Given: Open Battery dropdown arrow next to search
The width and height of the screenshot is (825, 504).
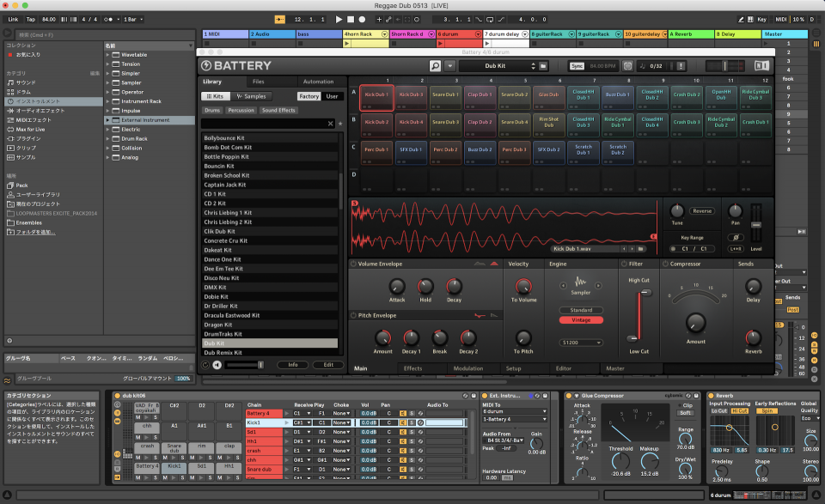Looking at the screenshot, I should click(449, 66).
